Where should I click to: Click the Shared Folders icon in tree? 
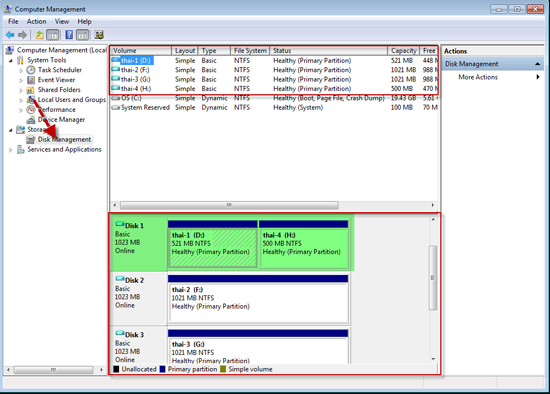click(x=31, y=90)
